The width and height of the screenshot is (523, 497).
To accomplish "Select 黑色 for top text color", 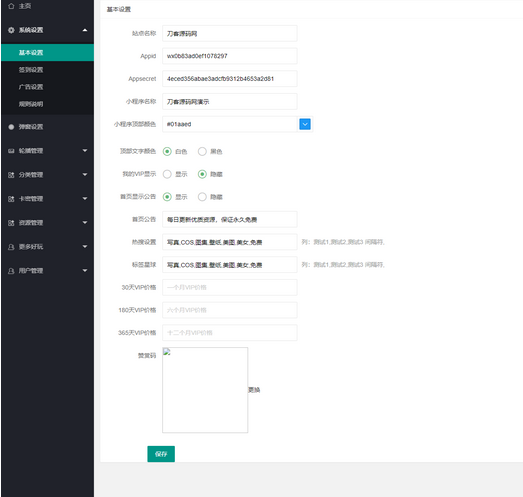I will click(202, 151).
